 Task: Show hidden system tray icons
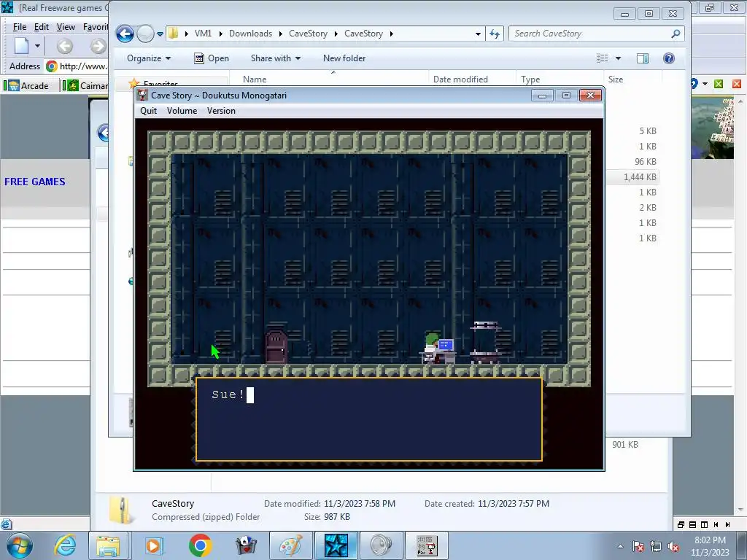point(620,546)
